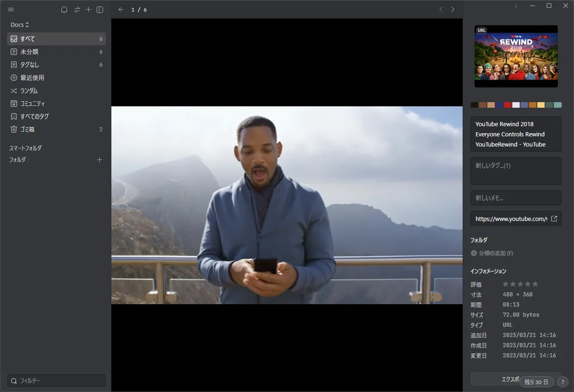Open すべてのタグ list
Viewport: 574px width, 392px height.
(x=56, y=116)
